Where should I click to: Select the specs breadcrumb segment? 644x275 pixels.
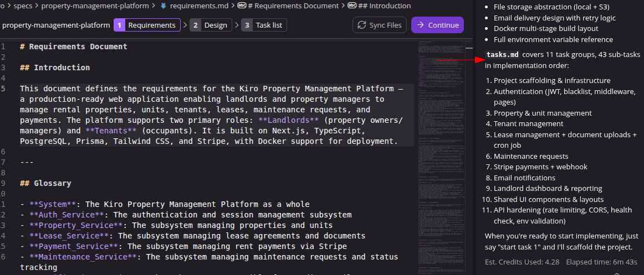pos(23,6)
